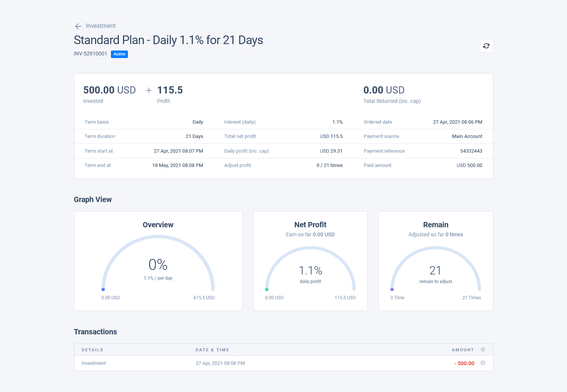Click the DATE & TIME column header
This screenshot has width=567, height=392.
(x=212, y=350)
